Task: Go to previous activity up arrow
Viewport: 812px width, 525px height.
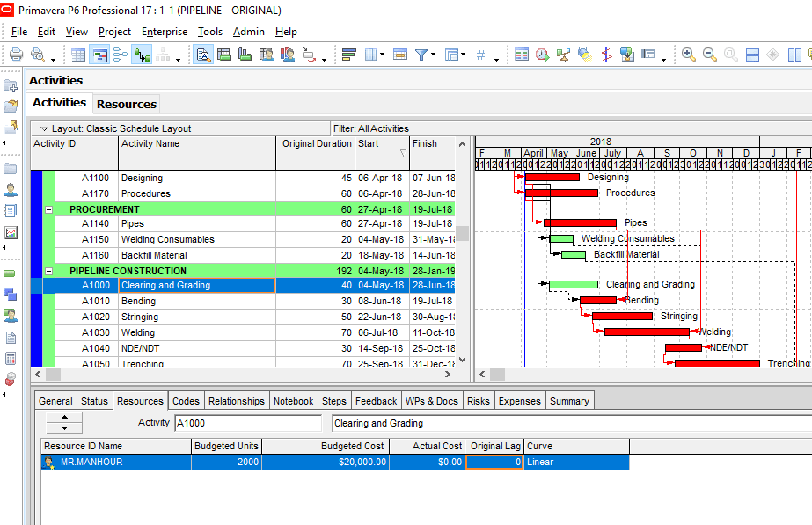Action: tap(64, 418)
